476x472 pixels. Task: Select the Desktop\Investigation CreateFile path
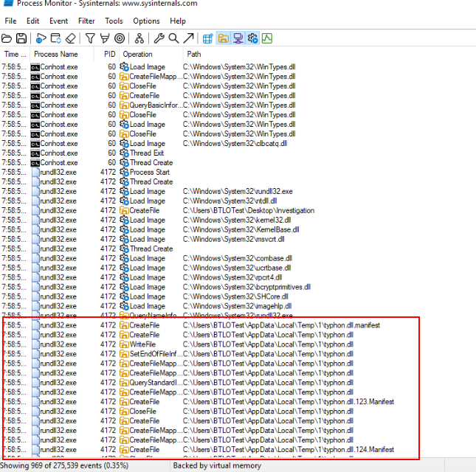(x=249, y=210)
